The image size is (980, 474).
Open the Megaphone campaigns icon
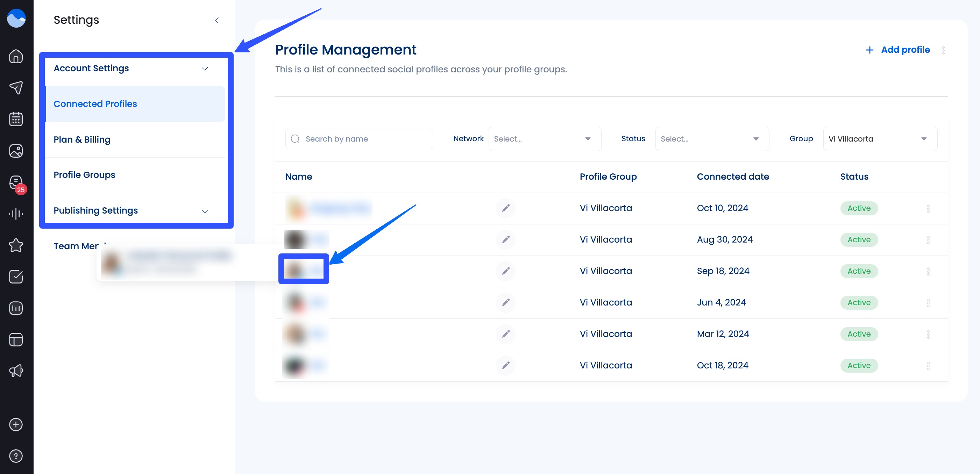click(x=16, y=371)
